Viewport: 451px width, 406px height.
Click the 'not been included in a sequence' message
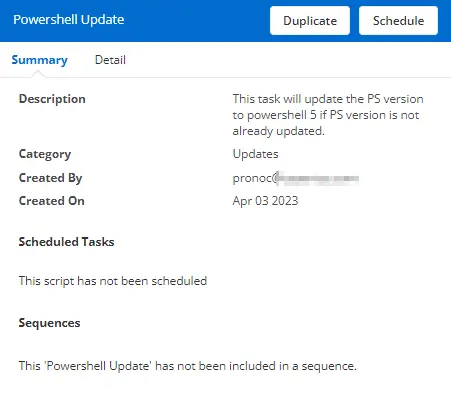[188, 366]
